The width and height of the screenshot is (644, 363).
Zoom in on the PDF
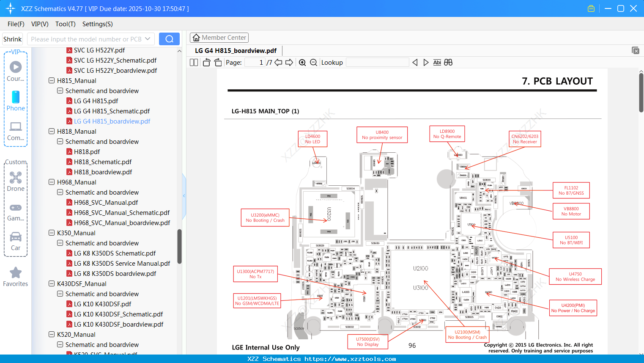[x=302, y=63]
